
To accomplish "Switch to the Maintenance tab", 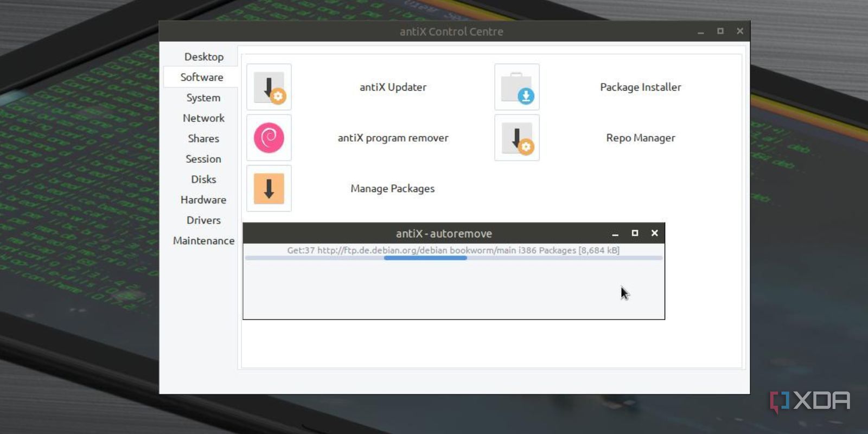I will tap(203, 240).
